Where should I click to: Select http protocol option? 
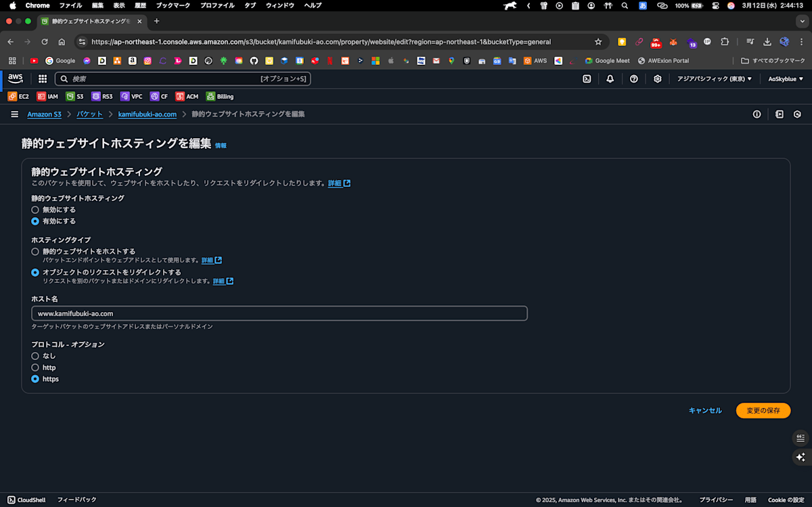pyautogui.click(x=35, y=368)
